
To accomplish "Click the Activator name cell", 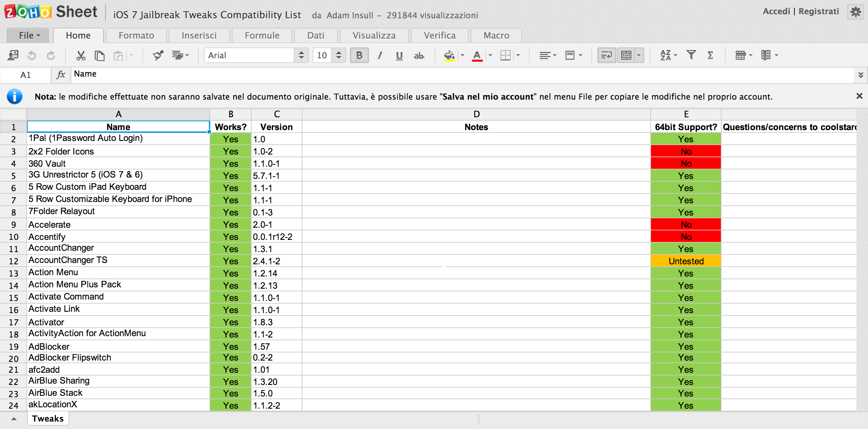I will point(118,322).
